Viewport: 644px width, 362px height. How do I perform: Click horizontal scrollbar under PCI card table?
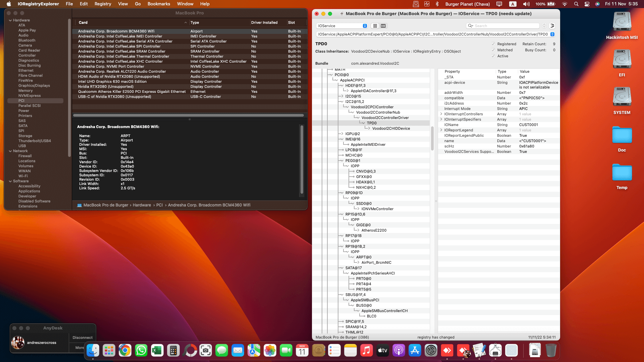coord(189,115)
